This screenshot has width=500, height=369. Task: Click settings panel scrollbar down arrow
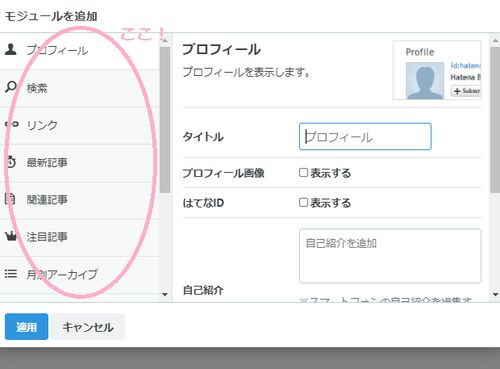click(495, 294)
